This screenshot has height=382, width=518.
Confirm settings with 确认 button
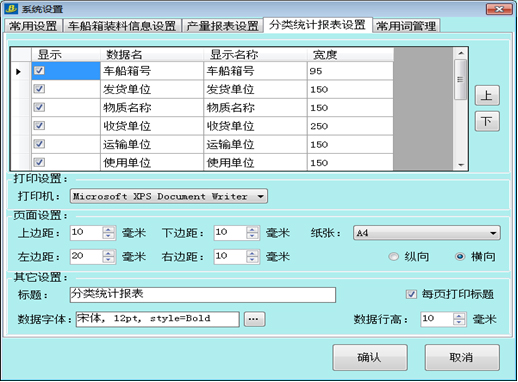pyautogui.click(x=370, y=357)
